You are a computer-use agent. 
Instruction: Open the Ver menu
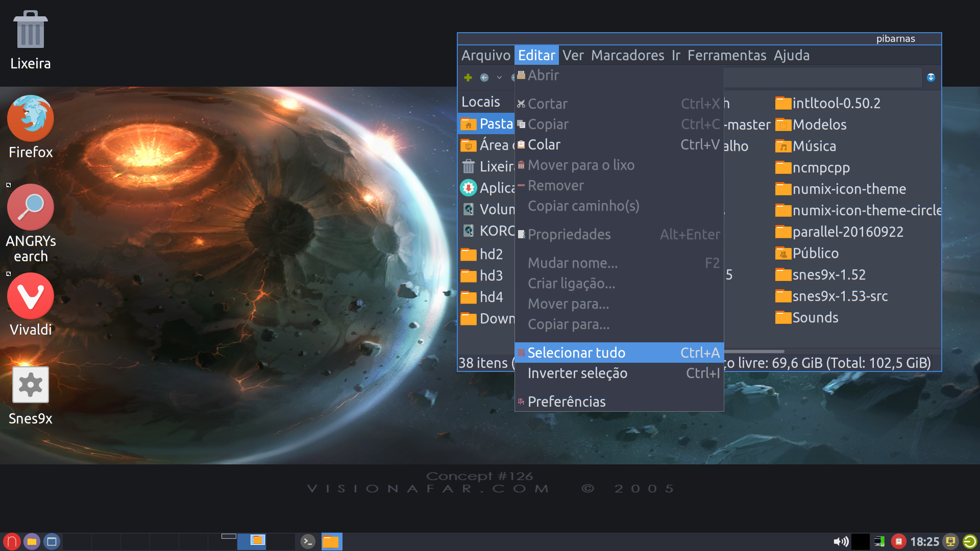click(573, 55)
